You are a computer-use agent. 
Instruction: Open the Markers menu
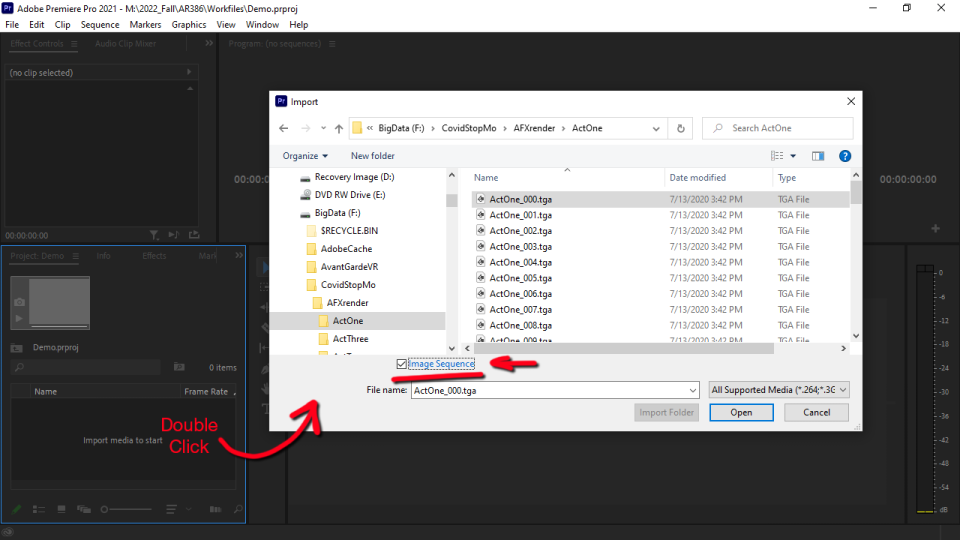145,24
